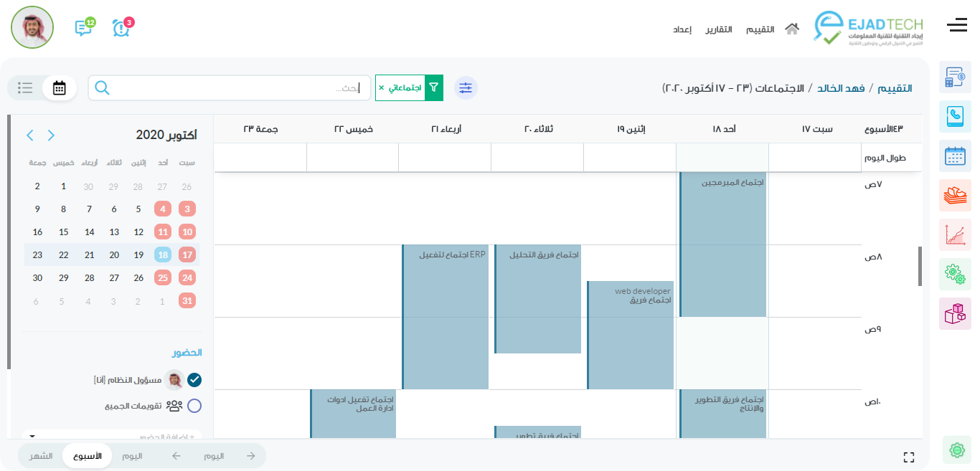The height and width of the screenshot is (471, 980).
Task: Uncheck the مسؤول النظام attendee checkbox
Action: (x=194, y=380)
